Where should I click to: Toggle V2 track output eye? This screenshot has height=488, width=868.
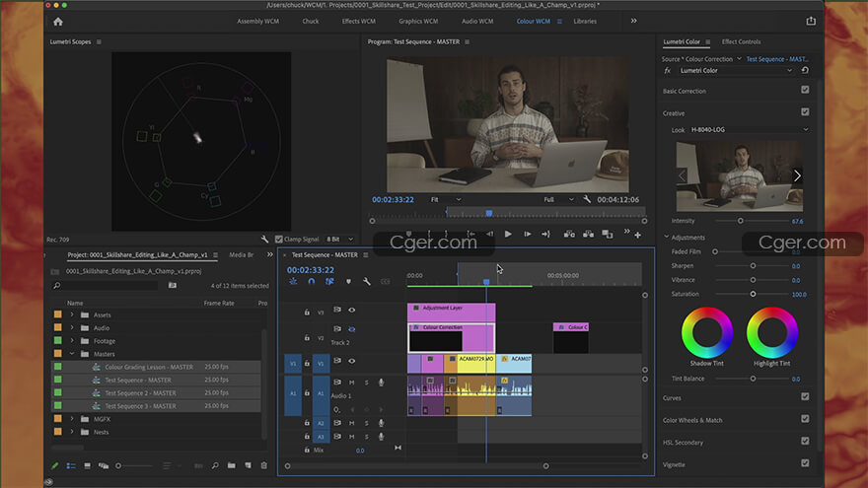click(351, 329)
